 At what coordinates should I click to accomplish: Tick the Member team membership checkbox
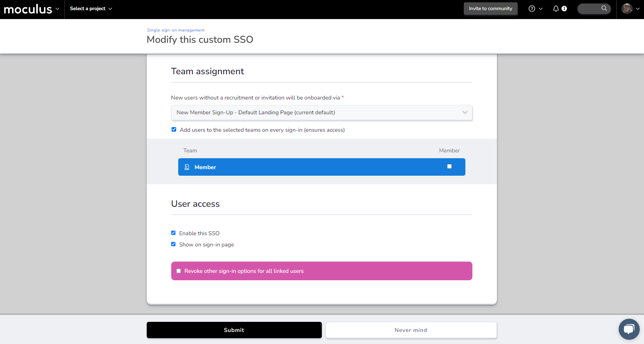tap(449, 166)
